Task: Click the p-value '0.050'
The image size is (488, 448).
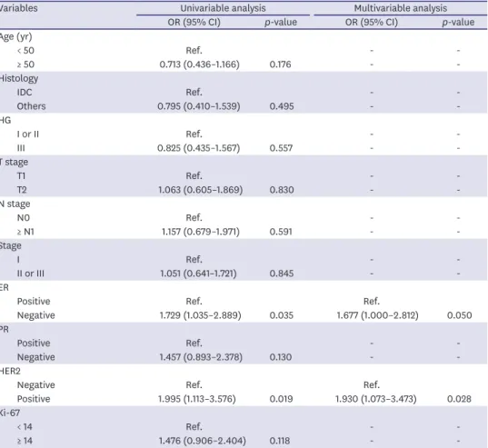Action: coord(459,315)
